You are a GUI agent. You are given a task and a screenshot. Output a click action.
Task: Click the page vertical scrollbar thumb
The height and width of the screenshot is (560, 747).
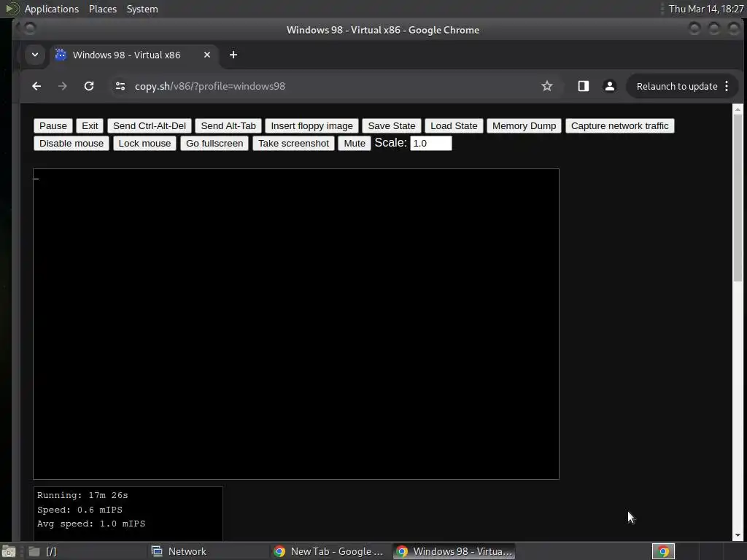pos(738,198)
